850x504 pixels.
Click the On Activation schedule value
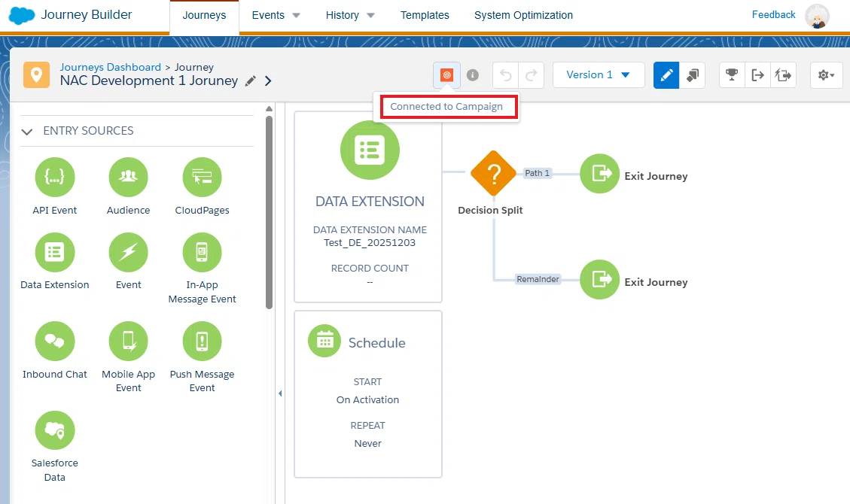(x=367, y=400)
